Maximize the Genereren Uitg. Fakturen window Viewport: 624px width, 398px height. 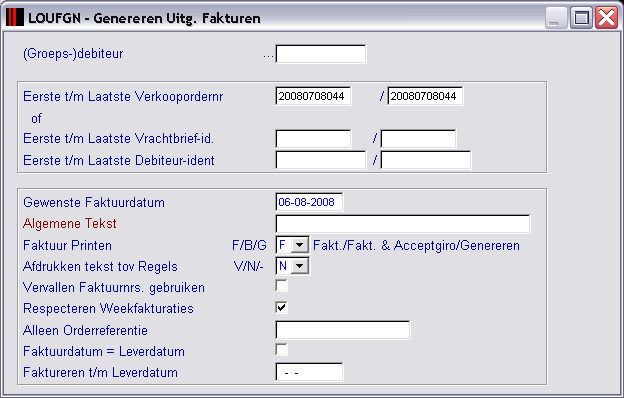click(581, 18)
